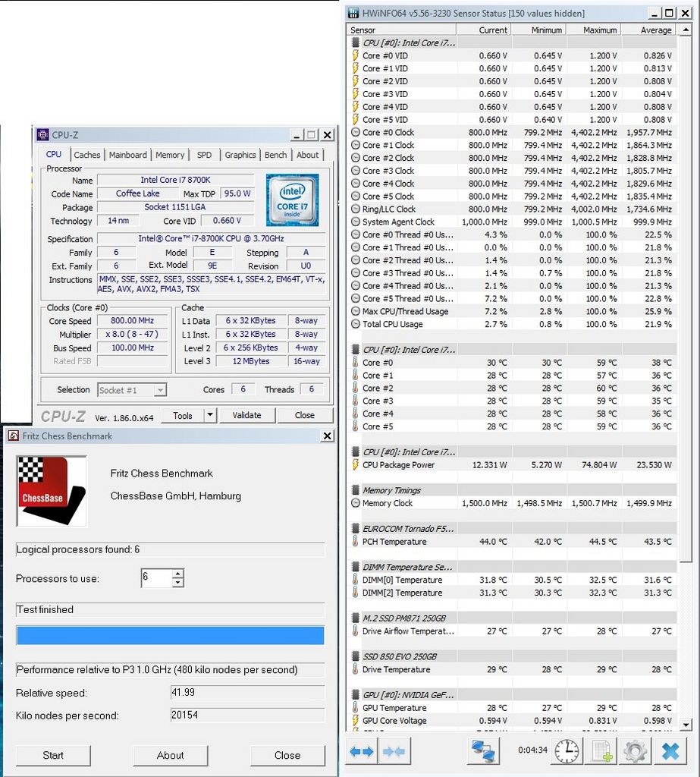
Task: Switch to the Graphics tab in CPU-Z
Action: tap(240, 155)
